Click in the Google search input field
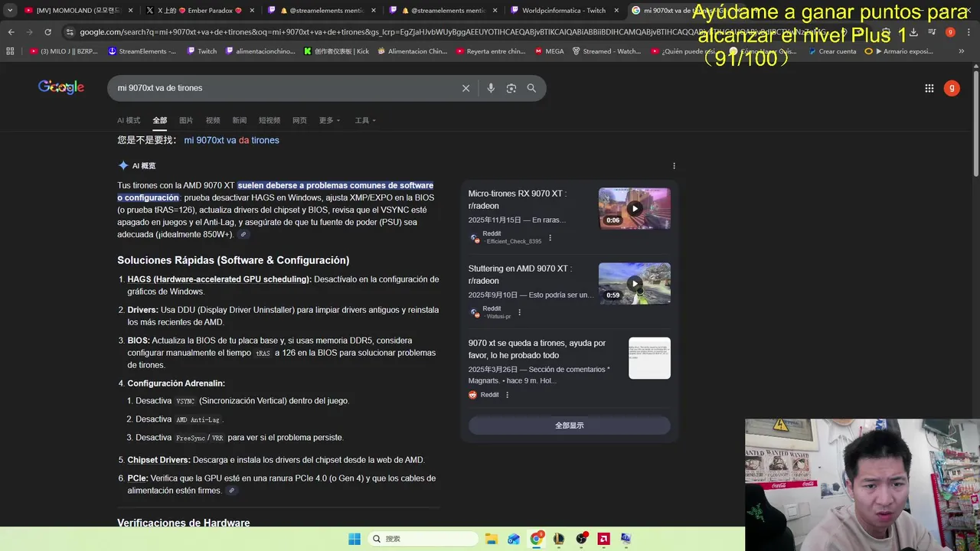Viewport: 980px width, 551px height. pos(283,88)
